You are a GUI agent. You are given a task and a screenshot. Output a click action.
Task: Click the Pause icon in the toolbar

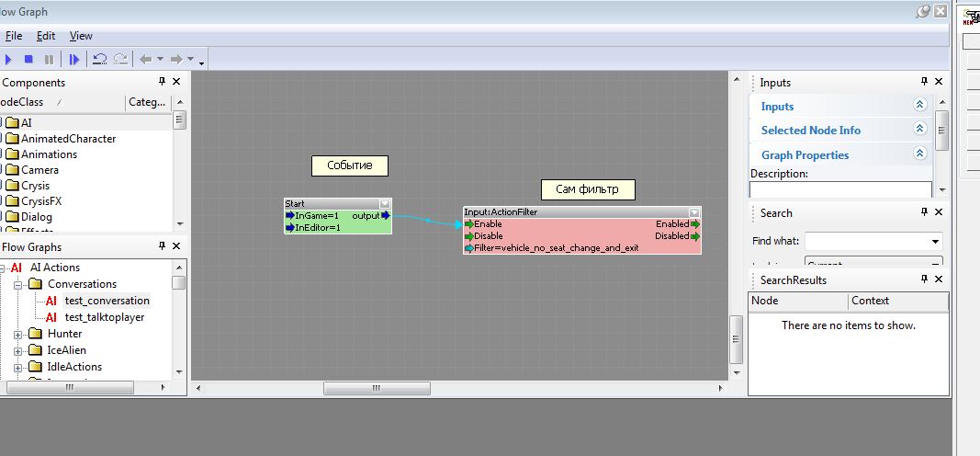point(49,60)
